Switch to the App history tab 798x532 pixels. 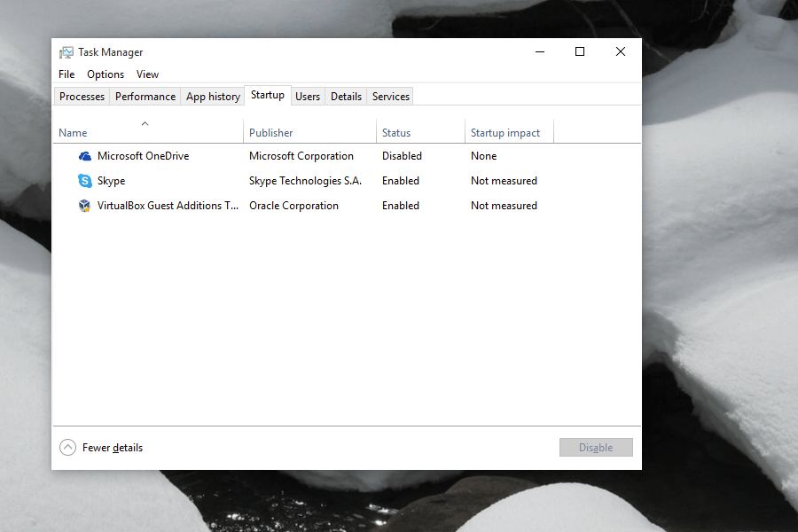(213, 97)
